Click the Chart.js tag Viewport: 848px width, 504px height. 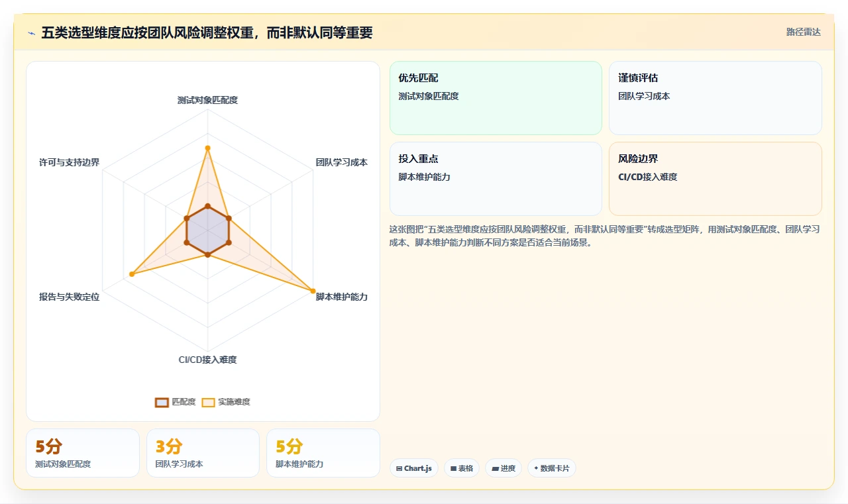coord(414,468)
